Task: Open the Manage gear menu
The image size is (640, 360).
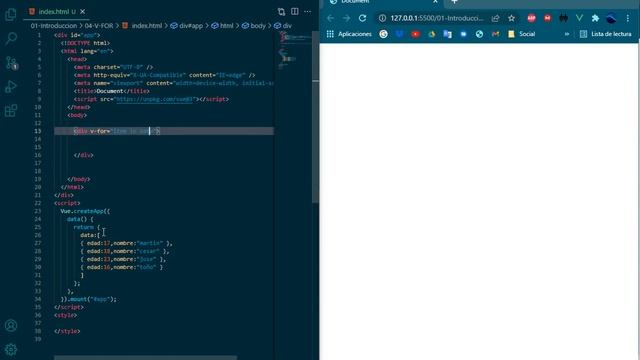Action: (x=11, y=349)
